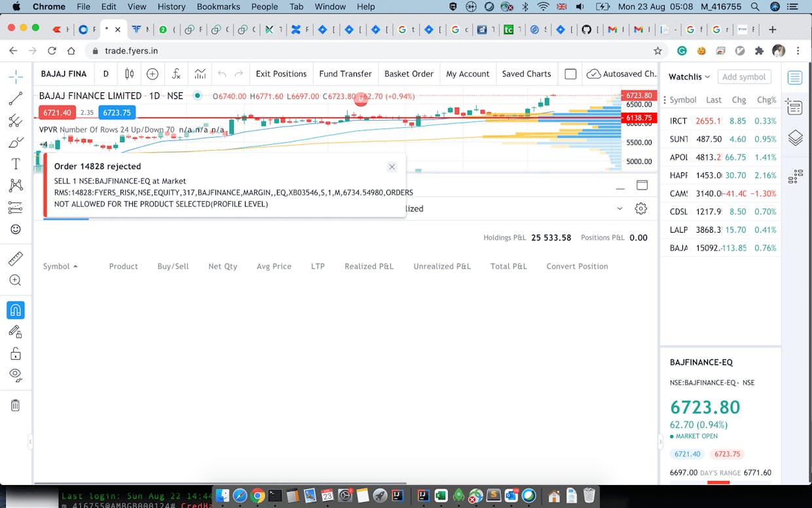Viewport: 812px width, 508px height.
Task: Select the brush drawing tool
Action: tap(16, 142)
